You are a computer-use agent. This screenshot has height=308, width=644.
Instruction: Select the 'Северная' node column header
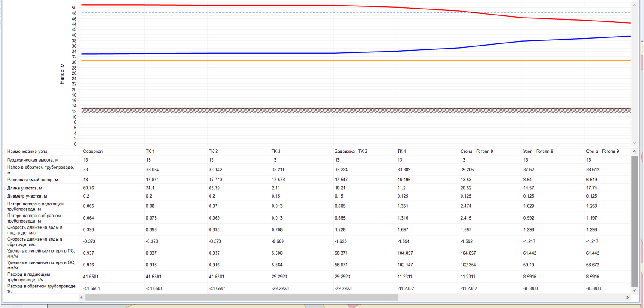coord(93,152)
